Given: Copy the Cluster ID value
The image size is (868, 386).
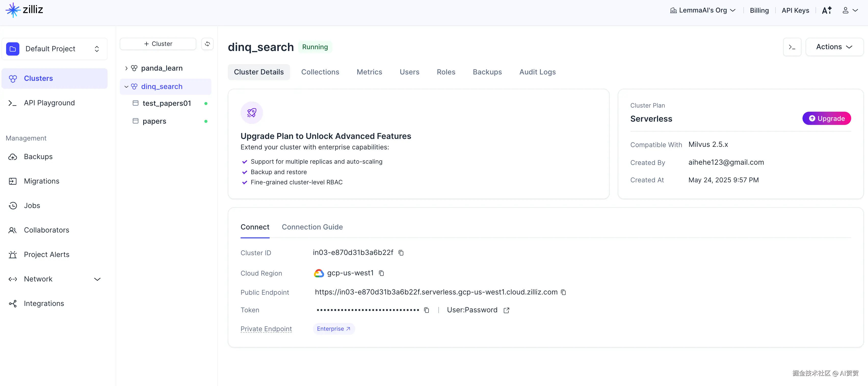Looking at the screenshot, I should 401,253.
